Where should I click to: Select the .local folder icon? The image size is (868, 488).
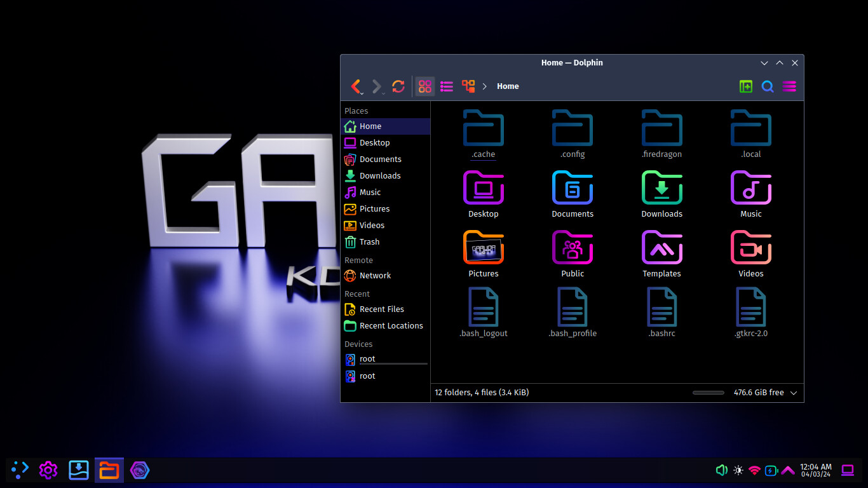click(x=750, y=128)
